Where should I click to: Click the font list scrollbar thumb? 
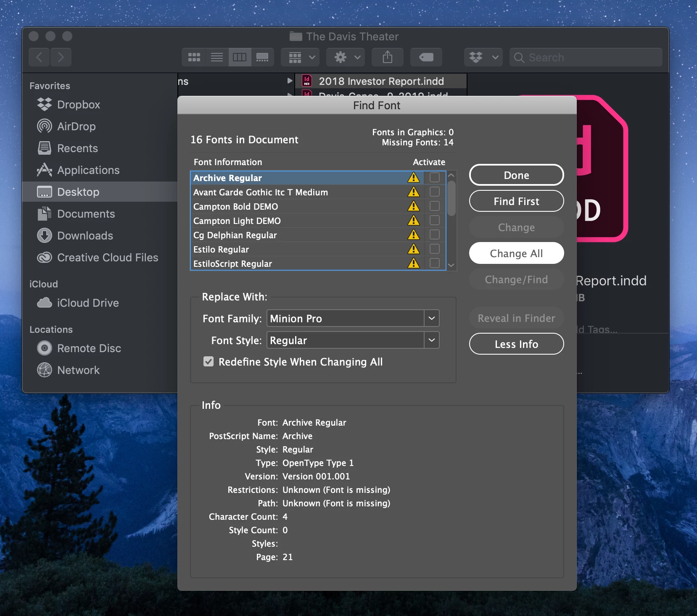451,198
